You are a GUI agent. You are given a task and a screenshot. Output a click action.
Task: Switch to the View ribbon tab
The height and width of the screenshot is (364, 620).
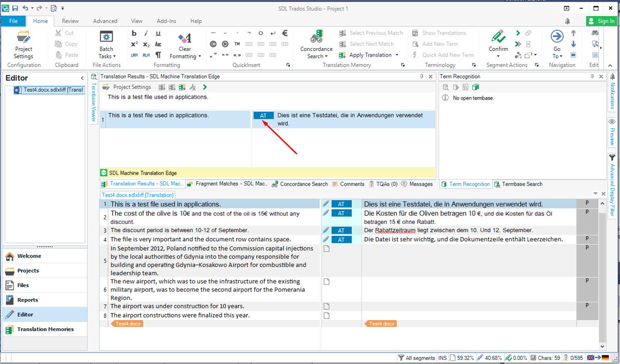pyautogui.click(x=137, y=21)
